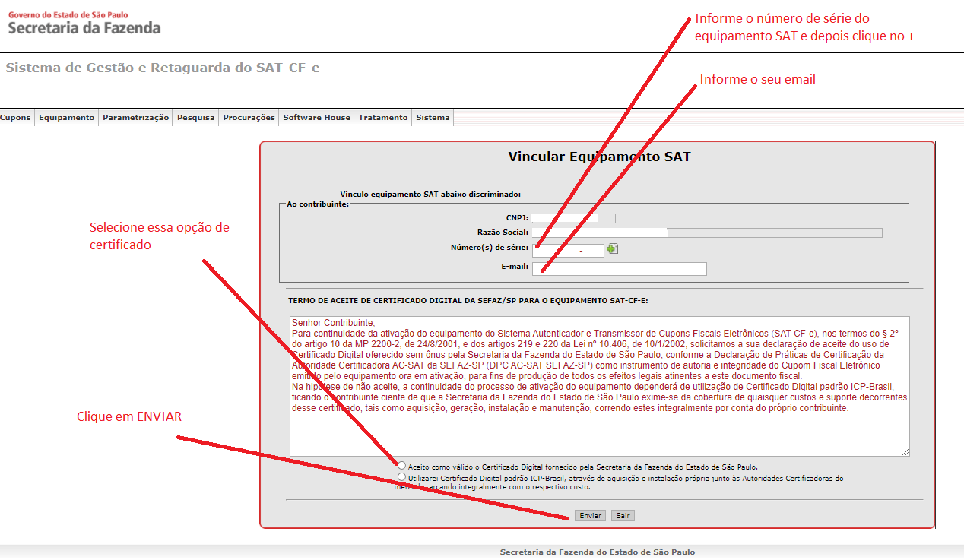Screen dimensions: 964x560
Task: Select the 'Aceito como válido' certificate option
Action: tap(401, 465)
